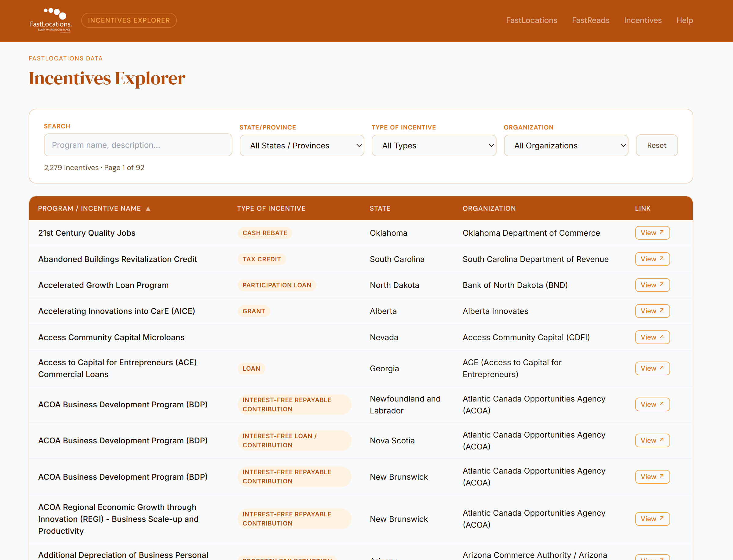Click the 2,279 incentives page count text
Viewport: 733px width, 560px height.
94,168
